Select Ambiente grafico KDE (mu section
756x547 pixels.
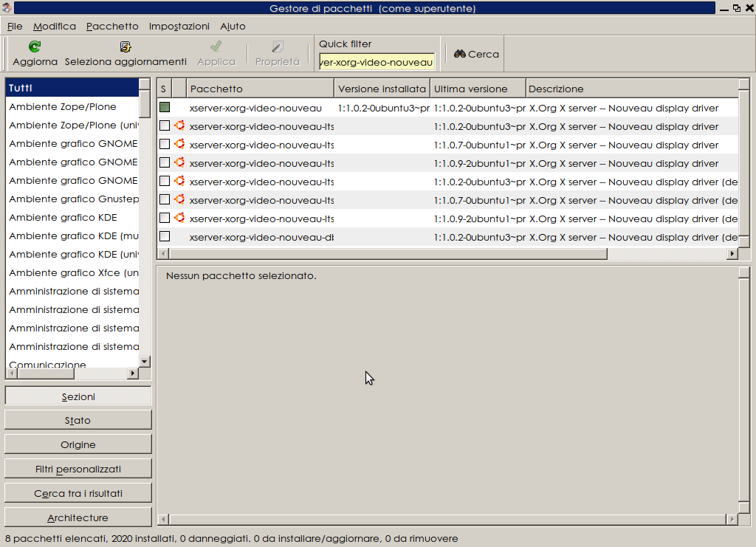72,235
